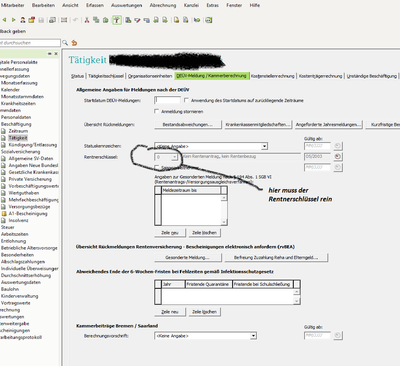Open the Berechnungsvorschrift dropdown
Image resolution: width=400 pixels, height=366 pixels.
(x=254, y=336)
